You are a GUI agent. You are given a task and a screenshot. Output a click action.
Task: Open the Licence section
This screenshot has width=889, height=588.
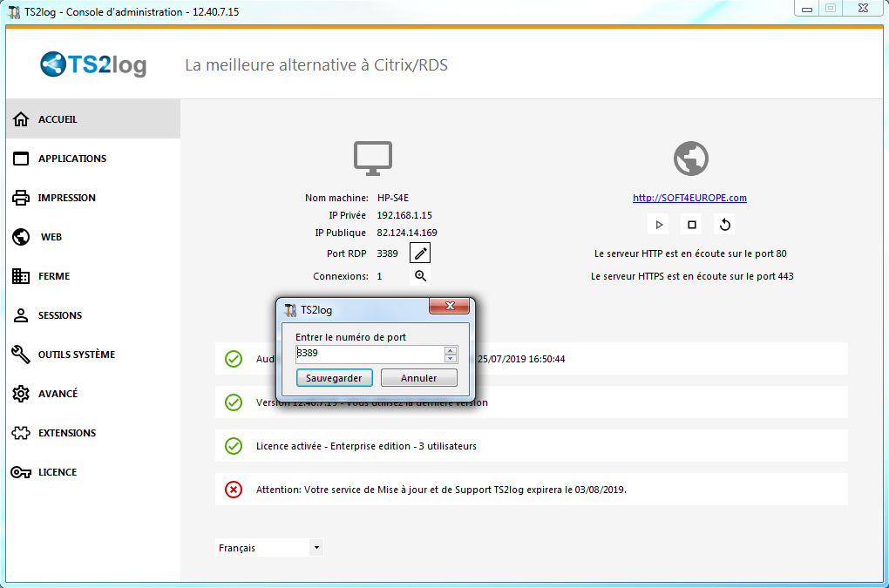tap(93, 472)
